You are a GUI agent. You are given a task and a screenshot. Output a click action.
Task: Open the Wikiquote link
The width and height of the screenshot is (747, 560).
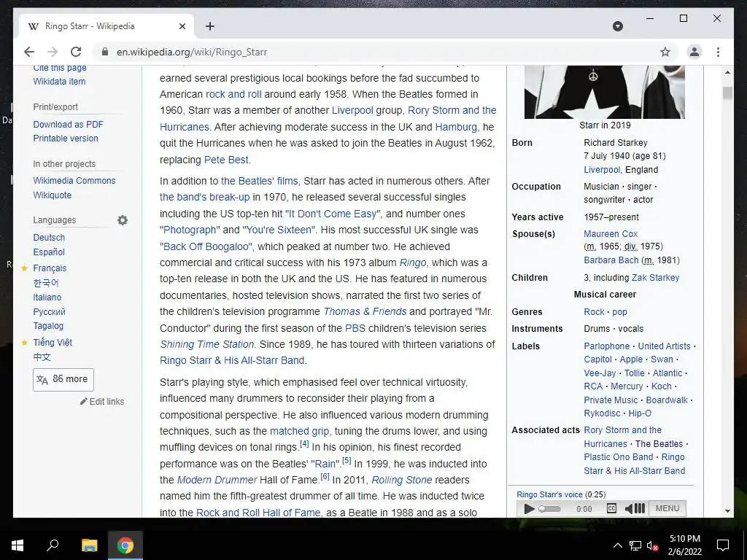[x=53, y=195]
